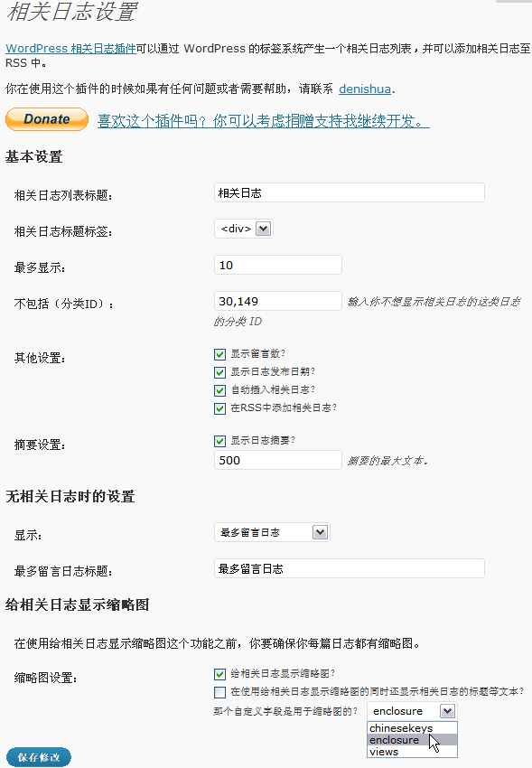Enable showing titles alongside thumbnails checkbox
The width and height of the screenshot is (532, 768).
219,692
